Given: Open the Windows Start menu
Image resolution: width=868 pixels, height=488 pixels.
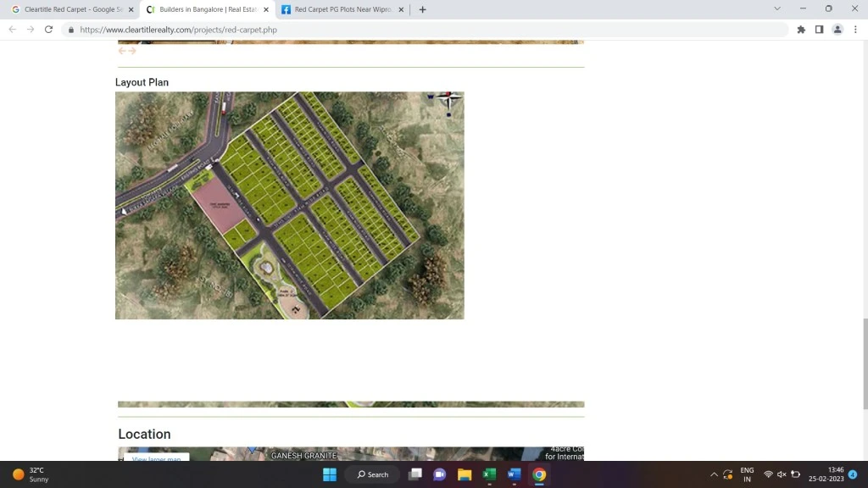Looking at the screenshot, I should [x=330, y=474].
